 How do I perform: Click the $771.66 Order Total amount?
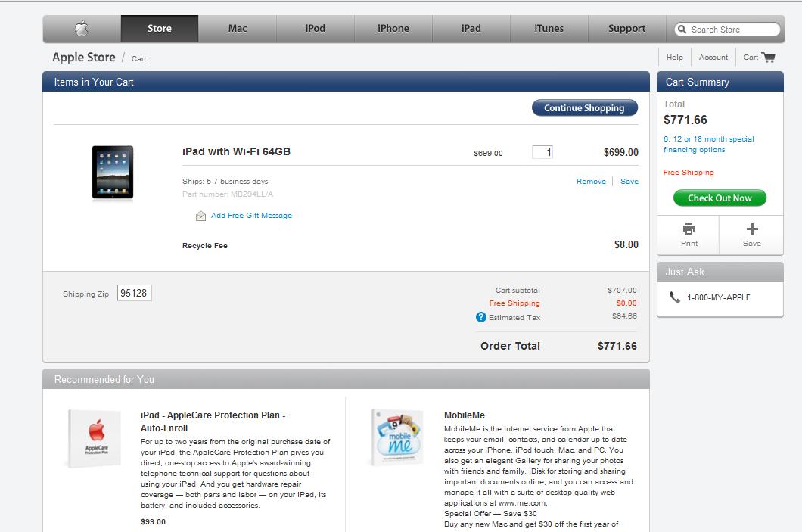(x=617, y=346)
